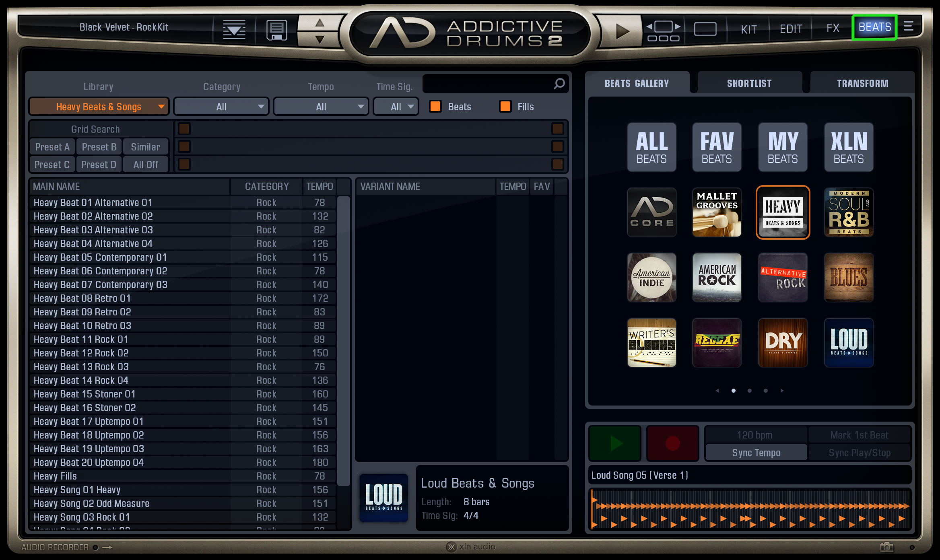Select the AD Core beats pack
Image resolution: width=940 pixels, height=560 pixels.
[x=651, y=212]
